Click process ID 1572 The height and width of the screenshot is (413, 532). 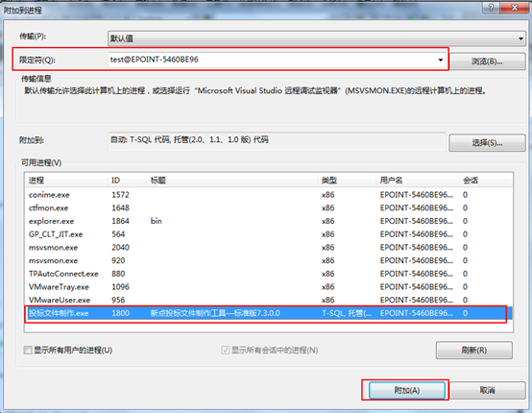coord(120,195)
